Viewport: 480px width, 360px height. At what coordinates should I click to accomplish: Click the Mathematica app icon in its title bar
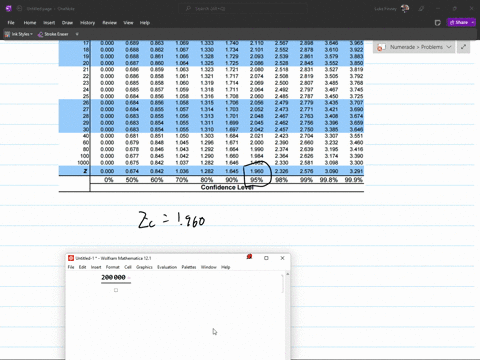point(71,258)
